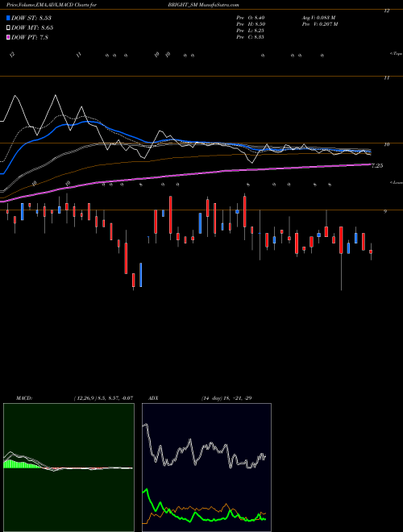Click the '7.25' value on the magenta line
This screenshot has width=403, height=532.
click(x=377, y=165)
